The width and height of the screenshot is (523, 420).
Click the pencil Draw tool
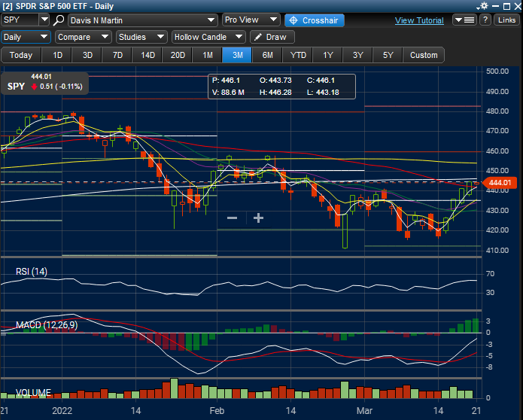pyautogui.click(x=272, y=37)
